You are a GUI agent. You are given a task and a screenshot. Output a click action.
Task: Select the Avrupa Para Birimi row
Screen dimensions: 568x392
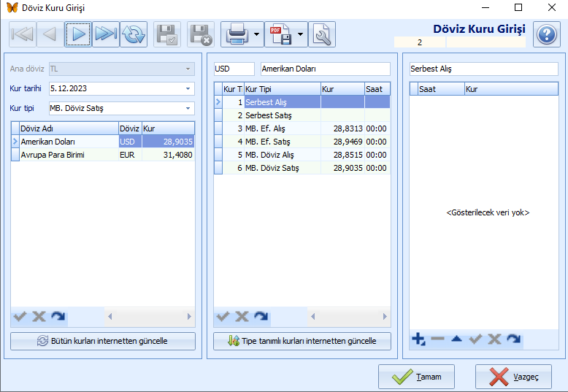pyautogui.click(x=103, y=155)
